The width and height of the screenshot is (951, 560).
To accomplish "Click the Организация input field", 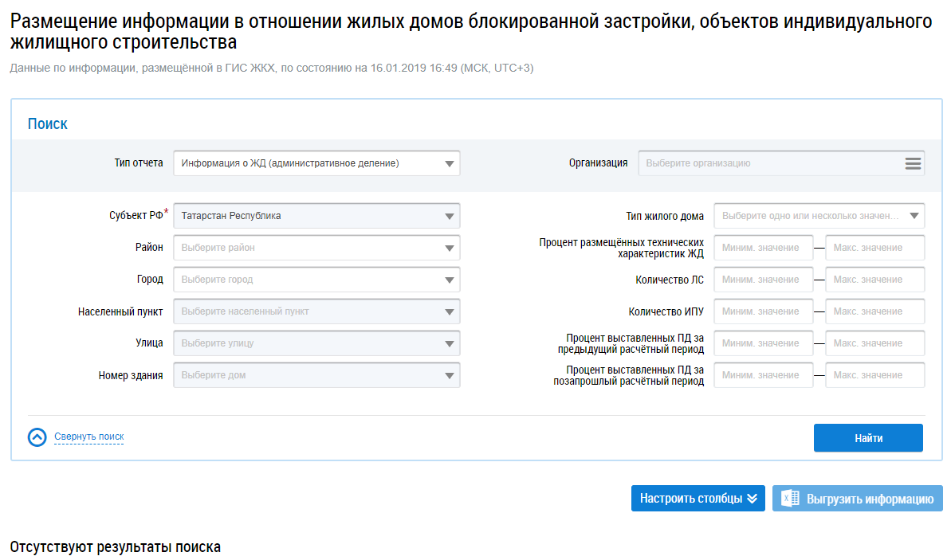I will [x=769, y=163].
